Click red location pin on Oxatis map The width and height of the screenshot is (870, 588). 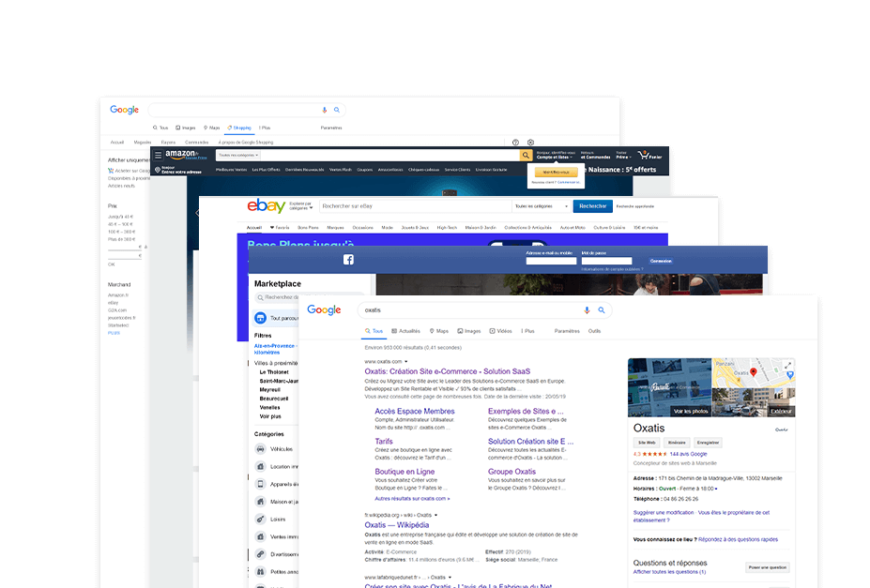[x=754, y=372]
